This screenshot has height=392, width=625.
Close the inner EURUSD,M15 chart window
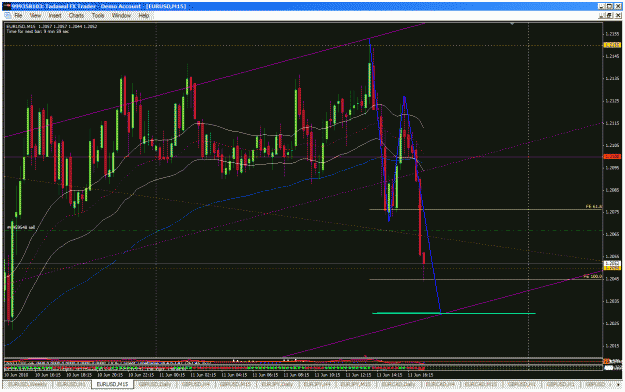click(618, 16)
